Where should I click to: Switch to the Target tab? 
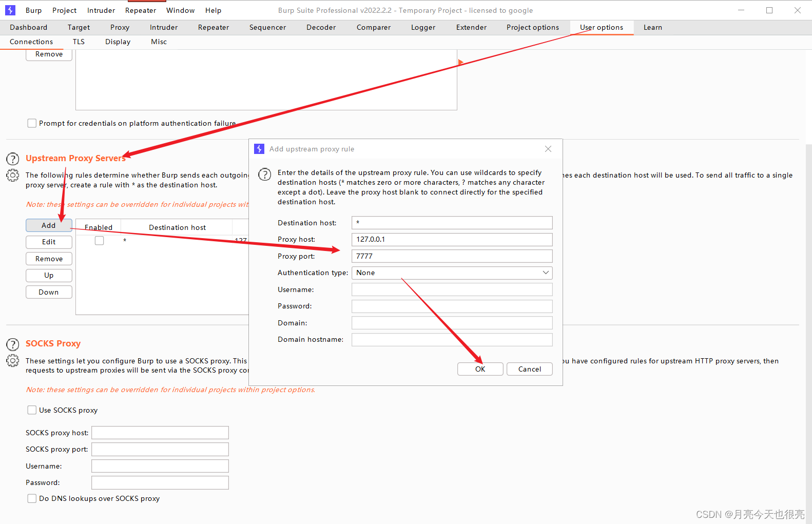click(79, 27)
